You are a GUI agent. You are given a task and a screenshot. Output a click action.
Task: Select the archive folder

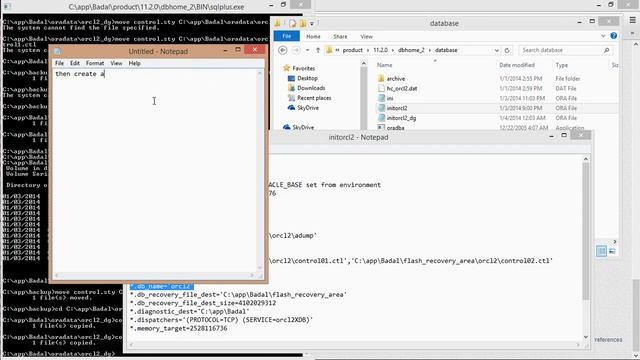pyautogui.click(x=396, y=79)
